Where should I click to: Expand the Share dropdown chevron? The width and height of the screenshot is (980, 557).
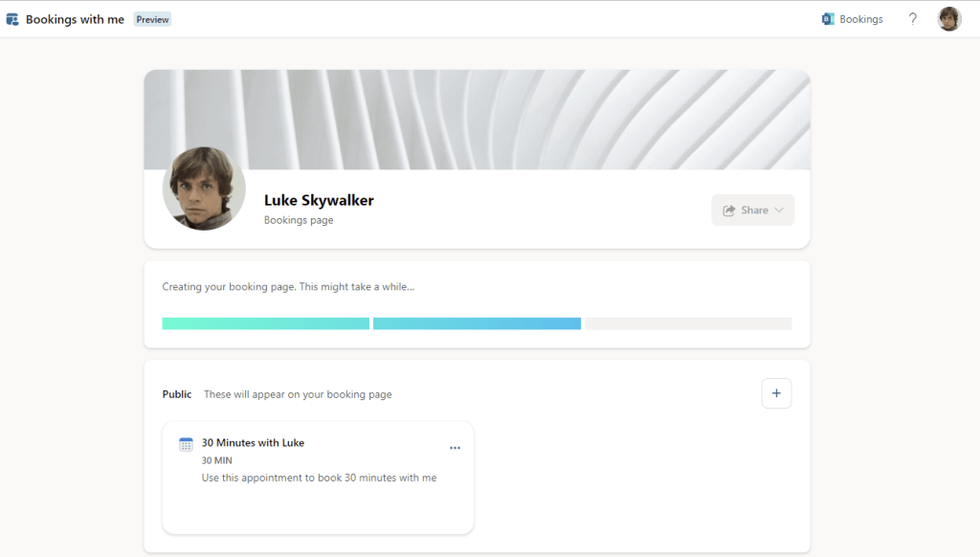tap(779, 211)
